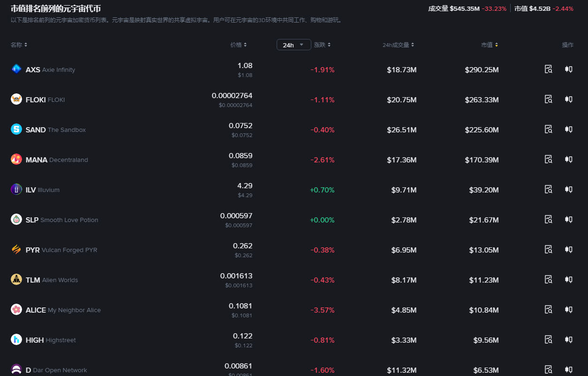Viewport: 588px width, 376px height.
Task: Open details icon for FLOKI row
Action: click(x=549, y=99)
